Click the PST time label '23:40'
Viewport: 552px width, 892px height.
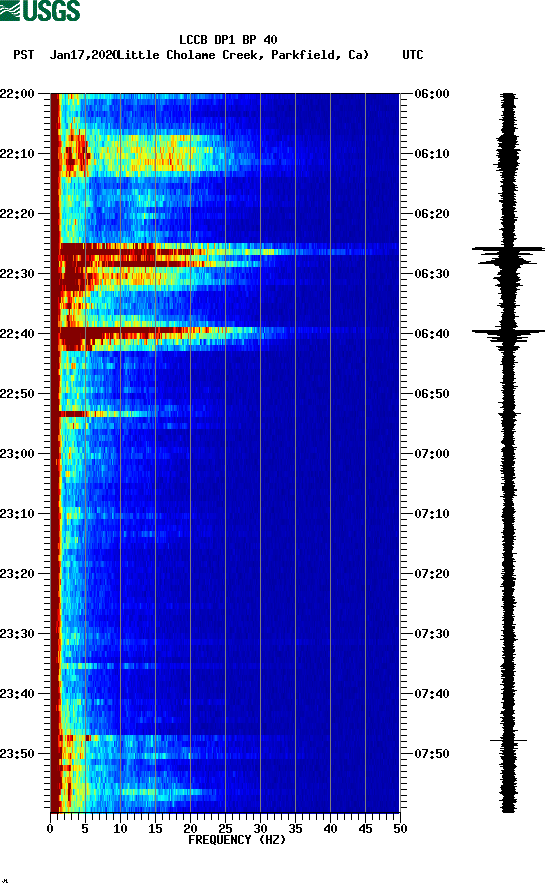(18, 694)
